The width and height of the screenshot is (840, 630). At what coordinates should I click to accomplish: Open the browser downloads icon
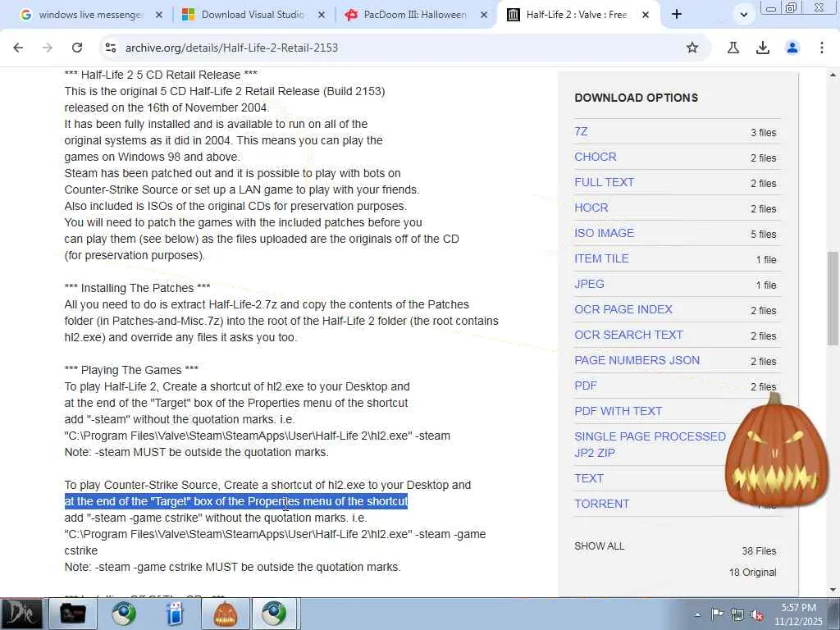point(763,48)
